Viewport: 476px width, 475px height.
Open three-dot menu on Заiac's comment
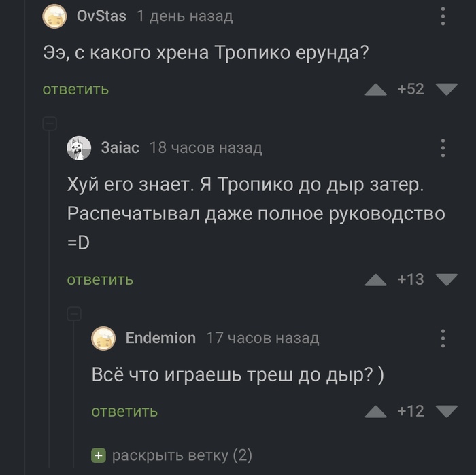pos(443,148)
